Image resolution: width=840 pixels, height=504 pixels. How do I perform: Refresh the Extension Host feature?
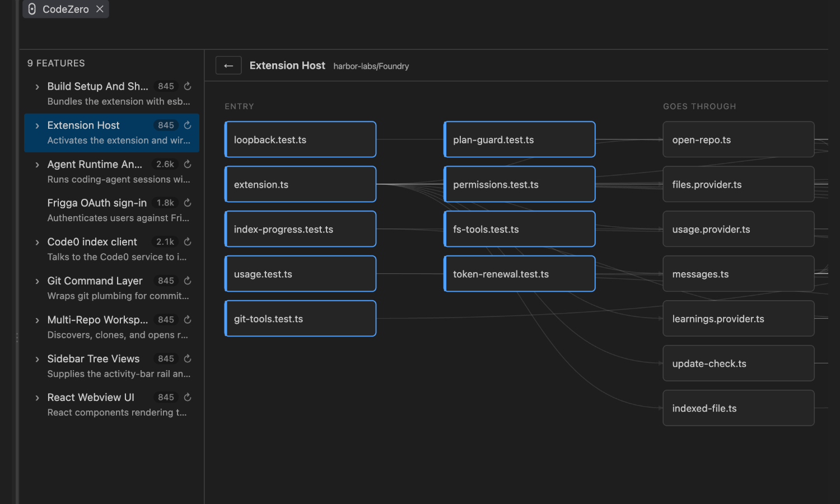click(188, 125)
